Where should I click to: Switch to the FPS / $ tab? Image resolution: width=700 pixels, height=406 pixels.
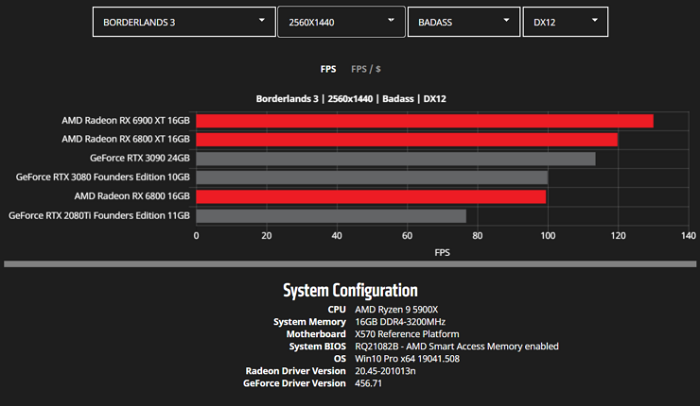click(x=365, y=70)
